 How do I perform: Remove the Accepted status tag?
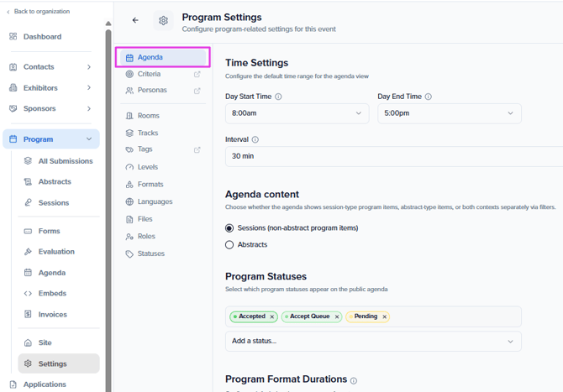(272, 316)
